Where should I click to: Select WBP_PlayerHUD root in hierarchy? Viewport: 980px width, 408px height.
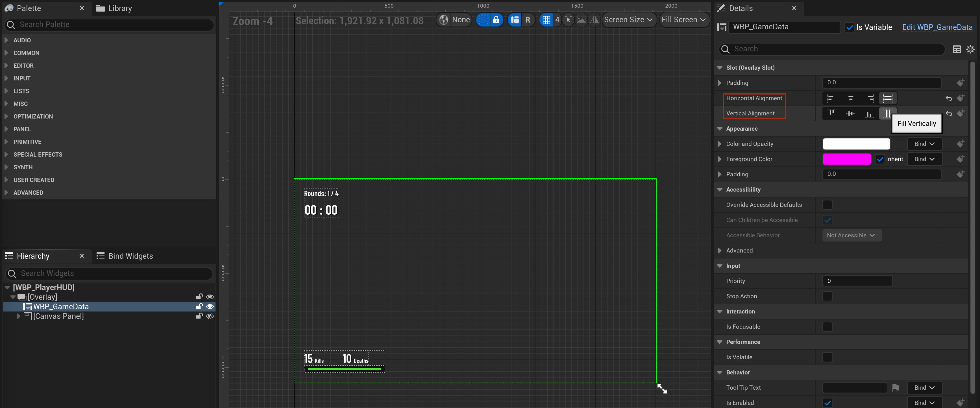pos(44,287)
